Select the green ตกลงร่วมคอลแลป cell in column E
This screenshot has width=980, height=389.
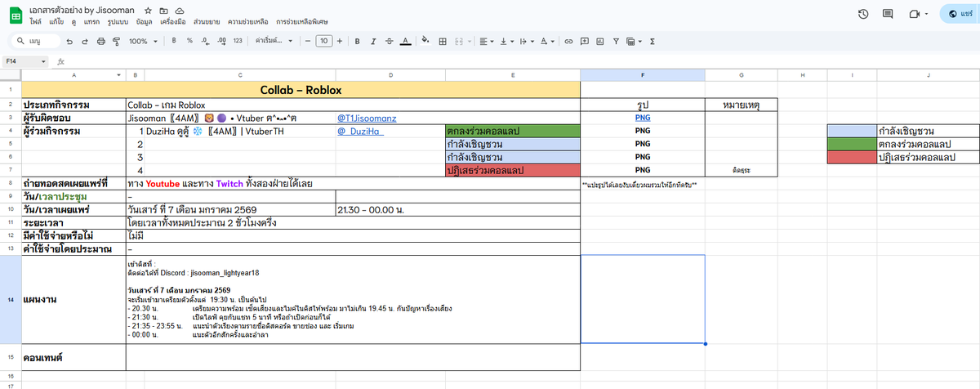(513, 131)
